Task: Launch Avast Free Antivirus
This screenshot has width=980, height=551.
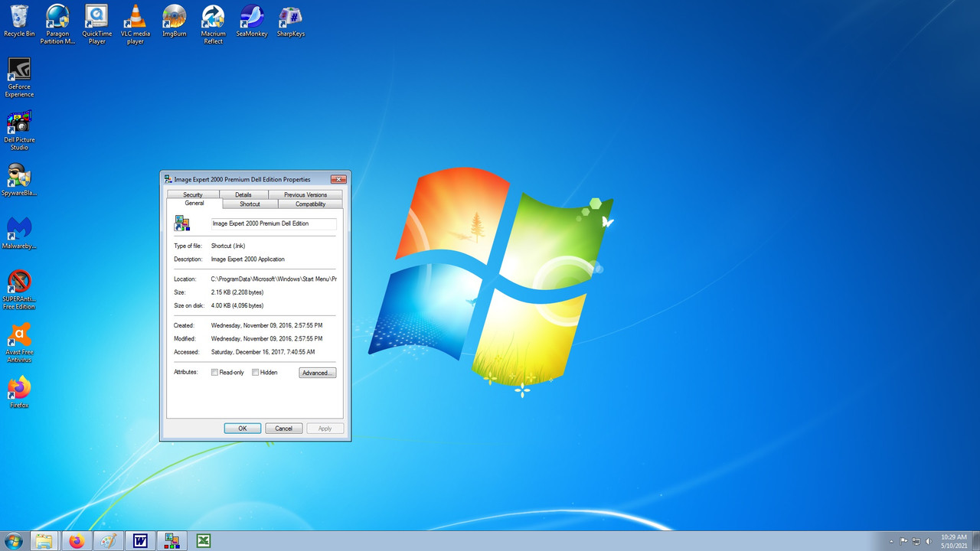Action: tap(19, 335)
